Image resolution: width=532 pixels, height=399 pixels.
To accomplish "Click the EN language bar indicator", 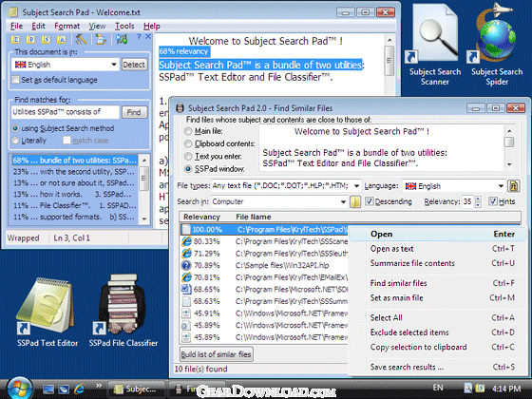I will tap(438, 388).
